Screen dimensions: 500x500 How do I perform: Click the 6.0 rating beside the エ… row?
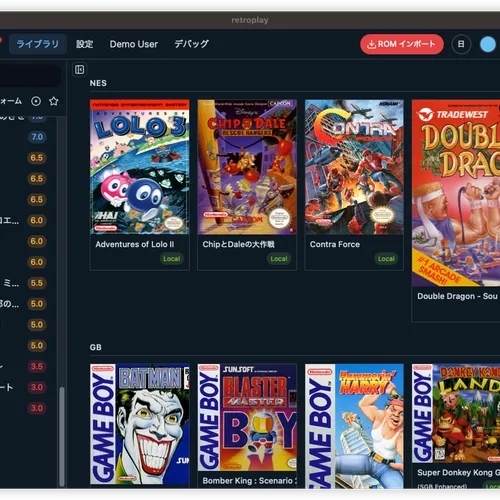point(37,220)
